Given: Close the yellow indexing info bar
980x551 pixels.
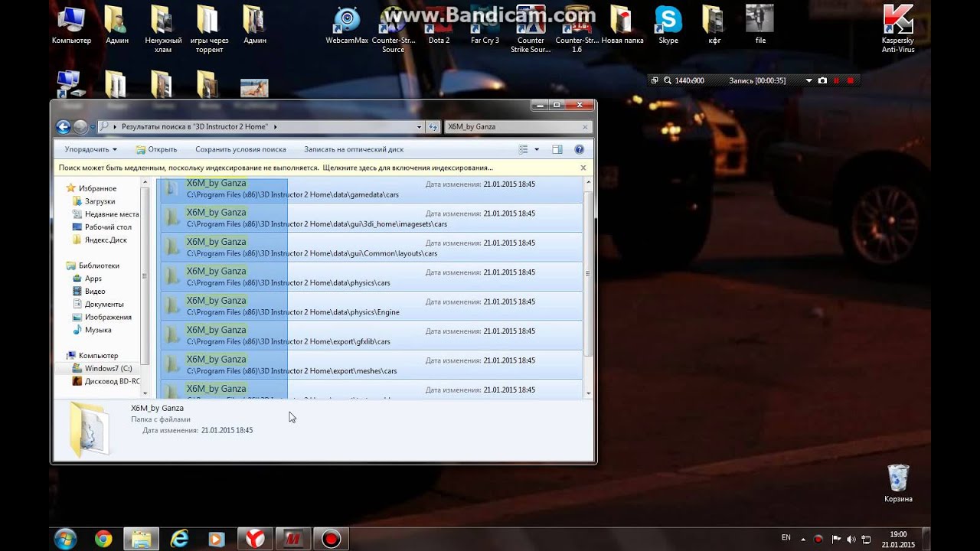Looking at the screenshot, I should click(x=583, y=168).
